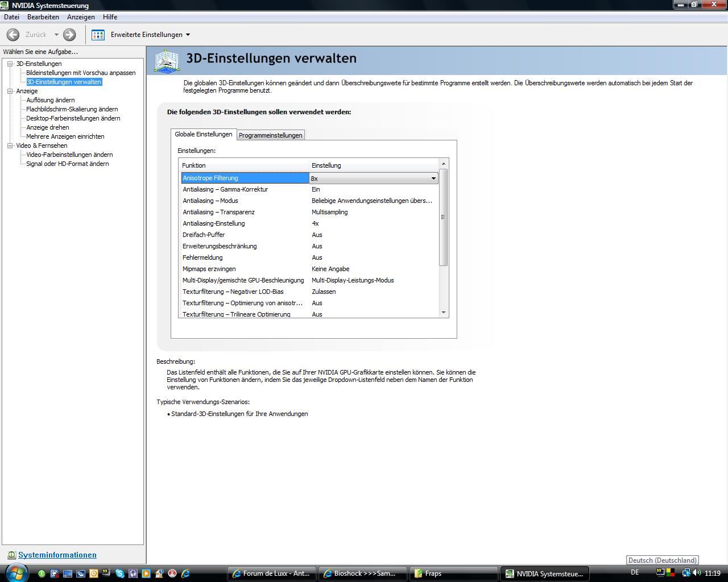Collapse the Anzeige tree node
The width and height of the screenshot is (728, 582).
click(x=10, y=91)
